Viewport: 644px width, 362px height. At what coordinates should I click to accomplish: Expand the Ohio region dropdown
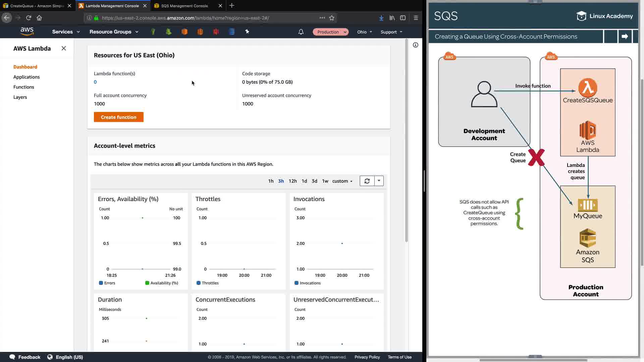point(365,32)
